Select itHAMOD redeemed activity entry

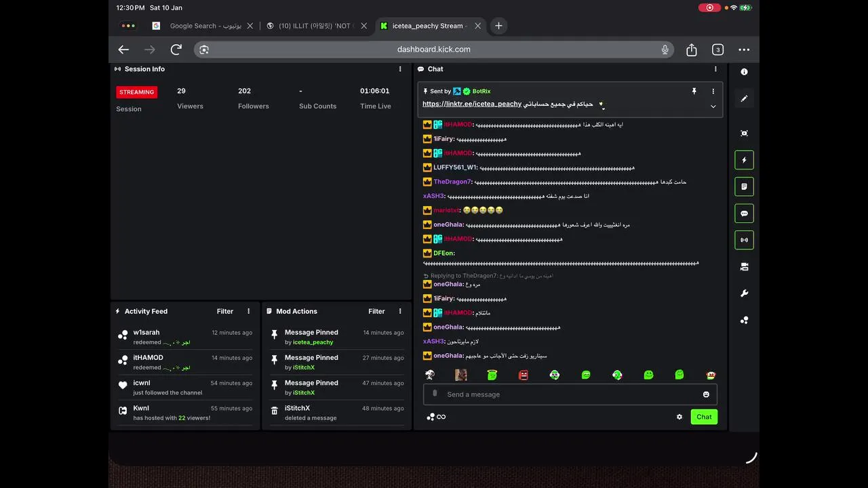pyautogui.click(x=184, y=362)
